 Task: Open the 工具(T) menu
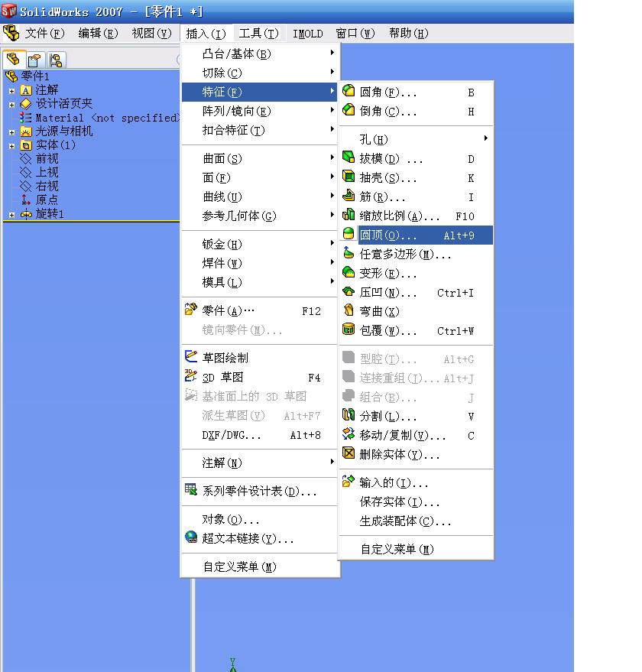pos(258,33)
